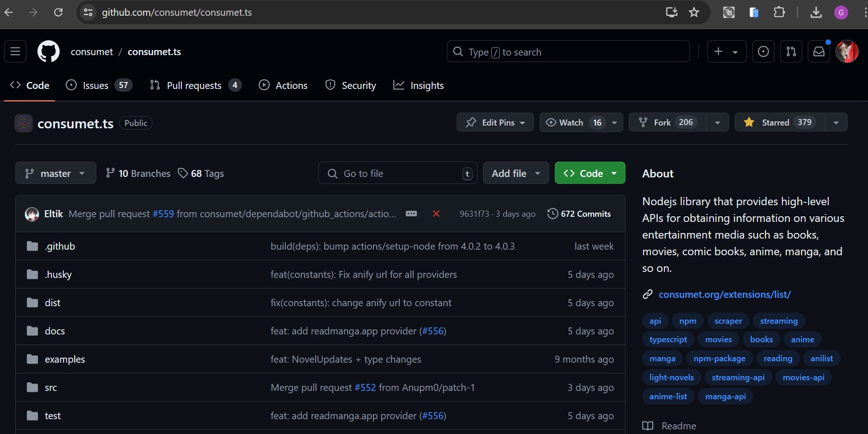868x434 pixels.
Task: Open the .github folder
Action: point(60,246)
